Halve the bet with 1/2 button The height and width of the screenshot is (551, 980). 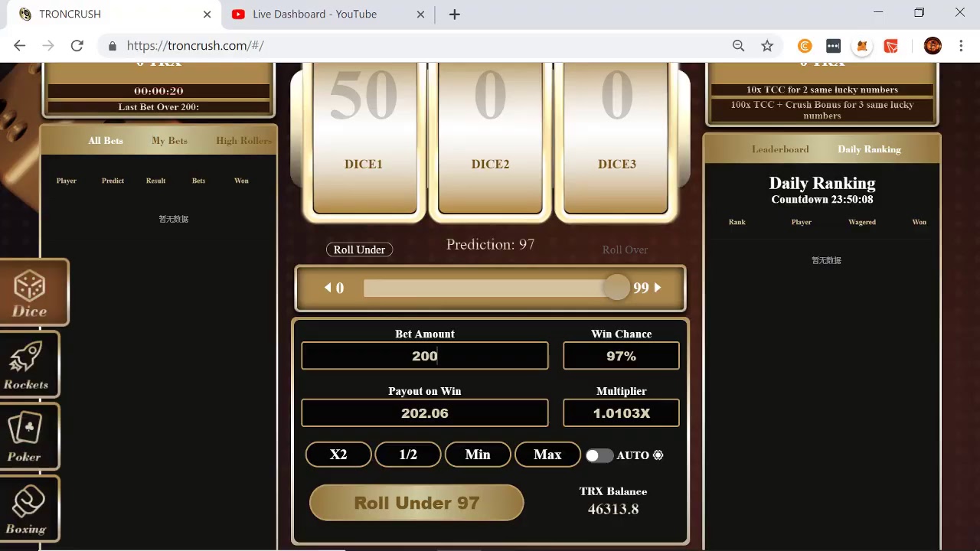pyautogui.click(x=408, y=455)
